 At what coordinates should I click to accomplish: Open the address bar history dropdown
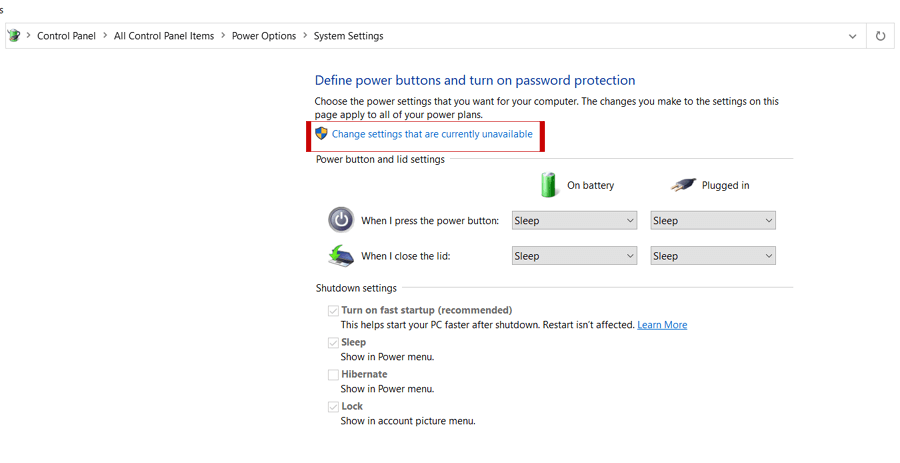[852, 36]
